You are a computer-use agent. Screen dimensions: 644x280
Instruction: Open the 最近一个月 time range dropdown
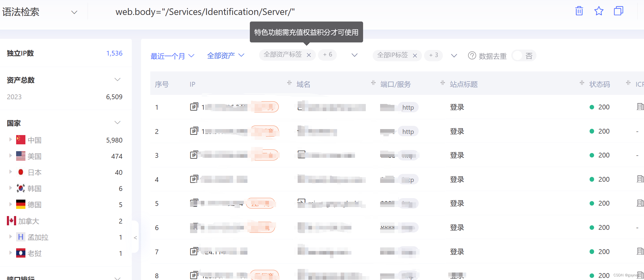click(172, 56)
